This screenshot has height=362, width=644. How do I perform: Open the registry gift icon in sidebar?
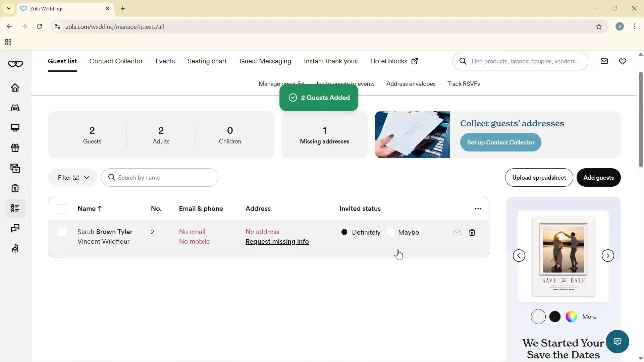(15, 148)
